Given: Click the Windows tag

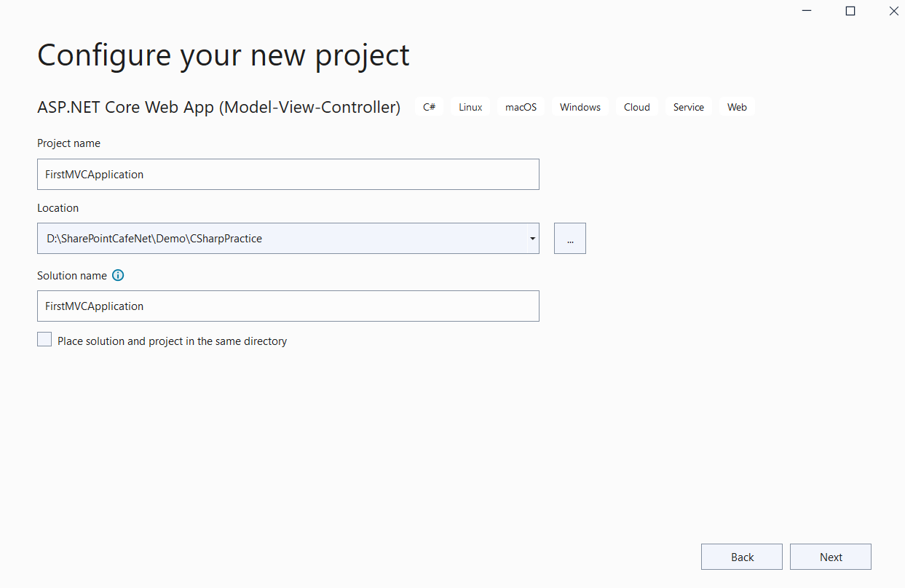Looking at the screenshot, I should 580,107.
